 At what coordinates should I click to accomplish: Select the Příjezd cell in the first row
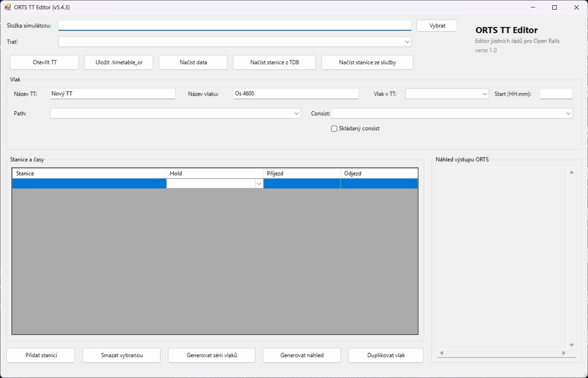coord(302,183)
